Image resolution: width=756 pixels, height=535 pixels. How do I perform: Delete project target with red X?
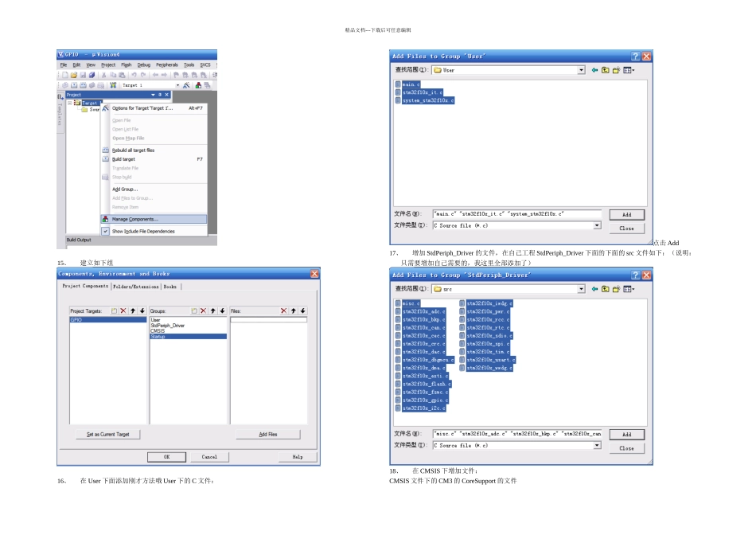123,311
